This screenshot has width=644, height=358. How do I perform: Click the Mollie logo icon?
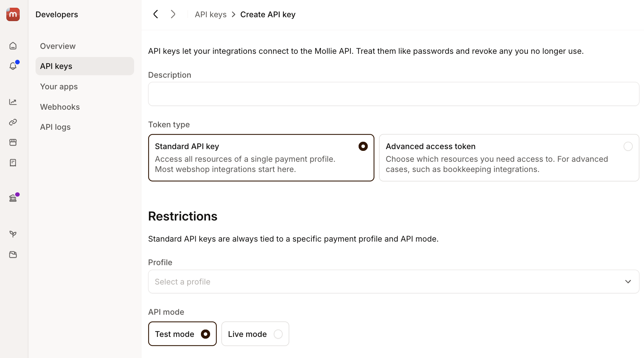(13, 14)
